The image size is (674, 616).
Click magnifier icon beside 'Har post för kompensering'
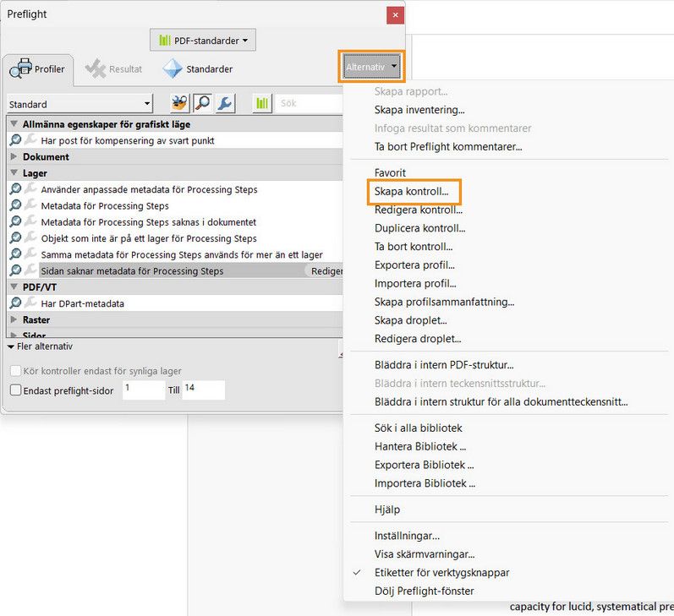(15, 139)
